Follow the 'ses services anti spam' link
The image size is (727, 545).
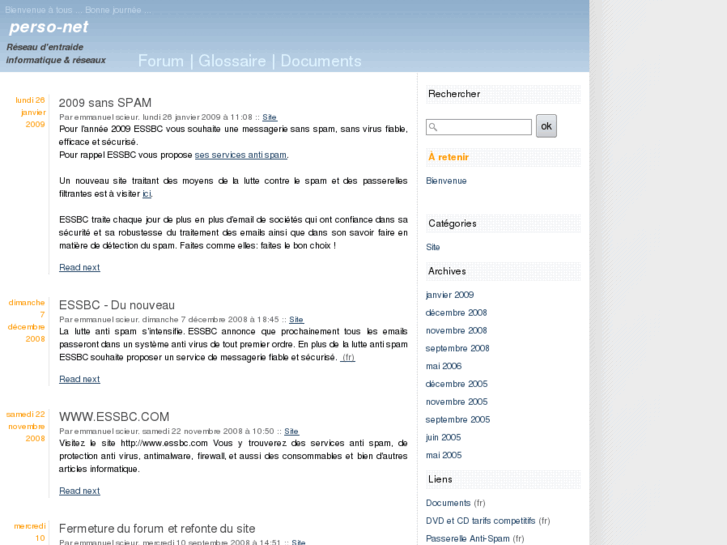[x=240, y=155]
